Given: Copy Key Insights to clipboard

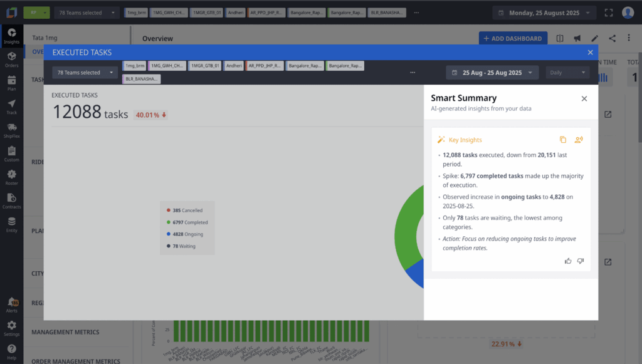Looking at the screenshot, I should pos(562,140).
